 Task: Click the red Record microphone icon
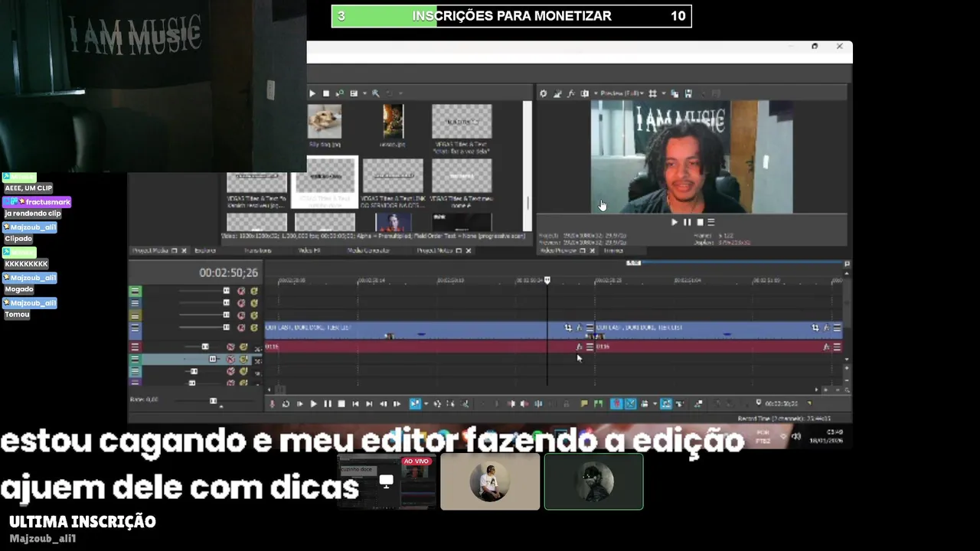273,403
